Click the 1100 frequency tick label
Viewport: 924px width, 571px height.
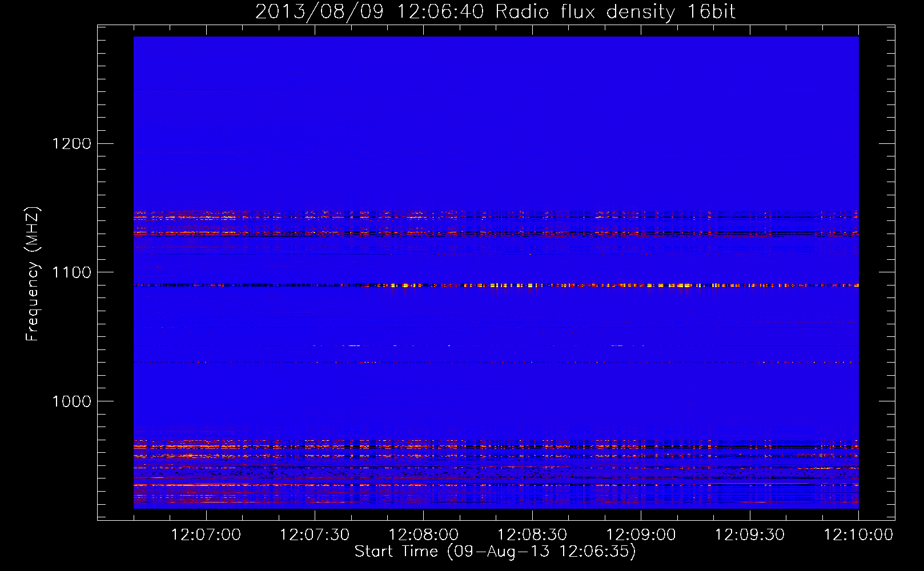point(72,272)
